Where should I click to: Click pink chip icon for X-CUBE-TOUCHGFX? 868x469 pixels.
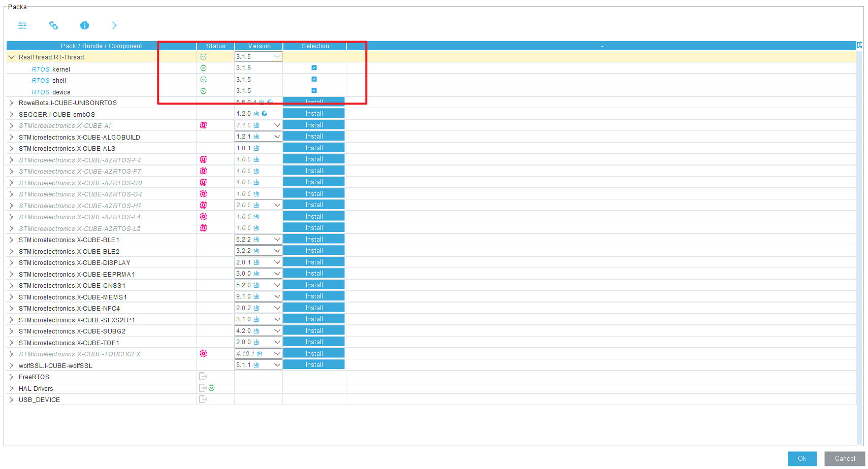click(203, 353)
